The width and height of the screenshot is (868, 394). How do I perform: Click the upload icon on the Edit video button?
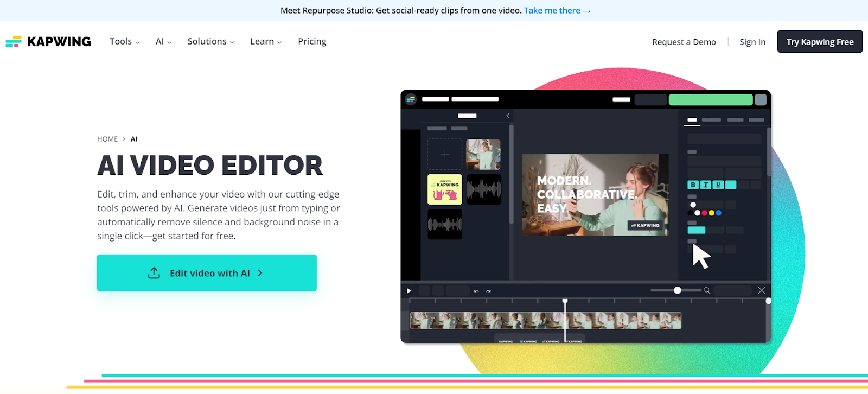(154, 273)
